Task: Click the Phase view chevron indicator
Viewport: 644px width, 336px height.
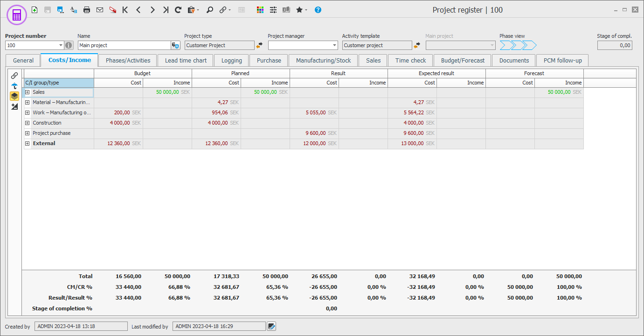Action: (x=519, y=45)
